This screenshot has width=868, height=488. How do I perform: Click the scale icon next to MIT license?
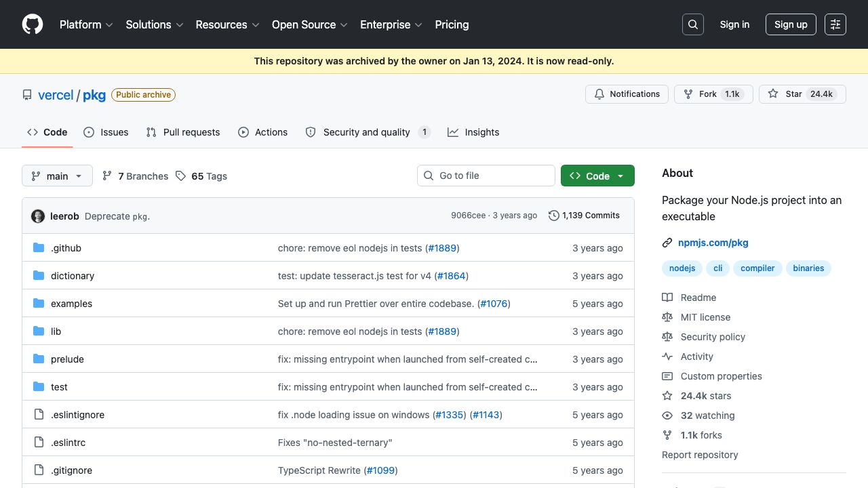[x=667, y=317]
